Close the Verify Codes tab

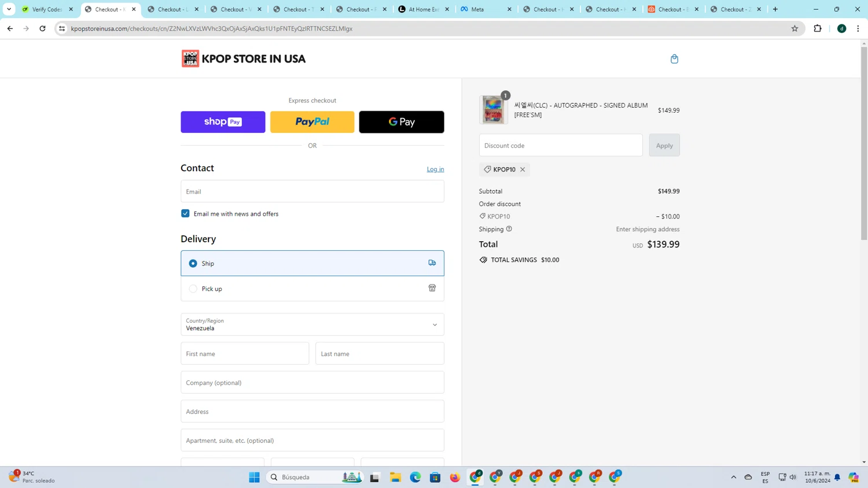(71, 9)
